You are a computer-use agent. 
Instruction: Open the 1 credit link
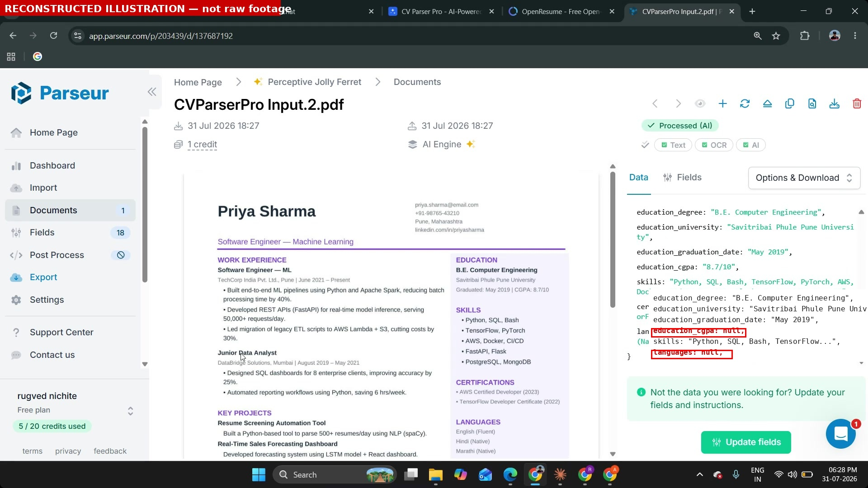[x=202, y=145]
